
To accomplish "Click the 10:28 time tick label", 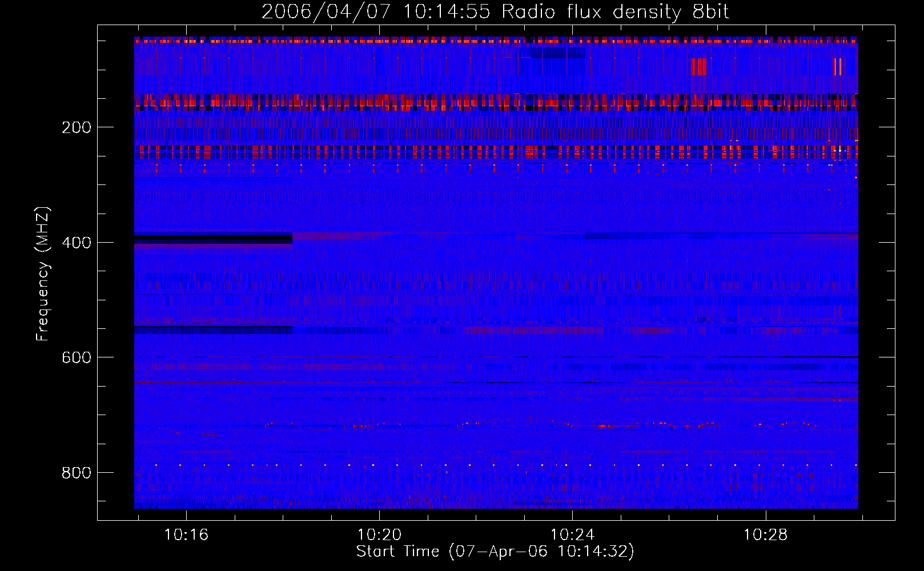I will click(x=765, y=534).
